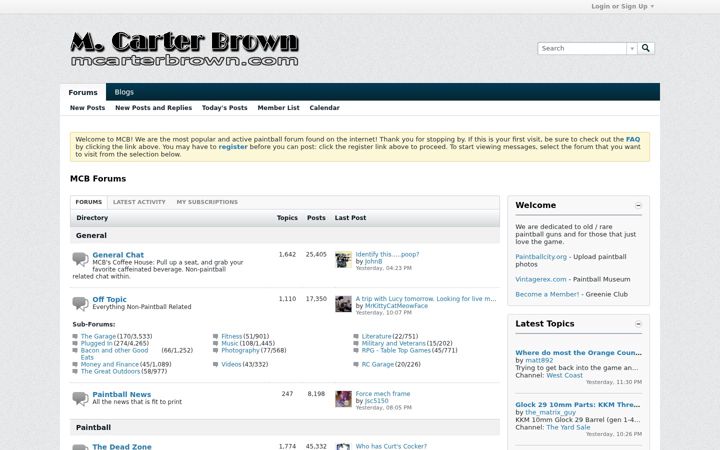
Task: Select the Forums tab
Action: point(83,92)
